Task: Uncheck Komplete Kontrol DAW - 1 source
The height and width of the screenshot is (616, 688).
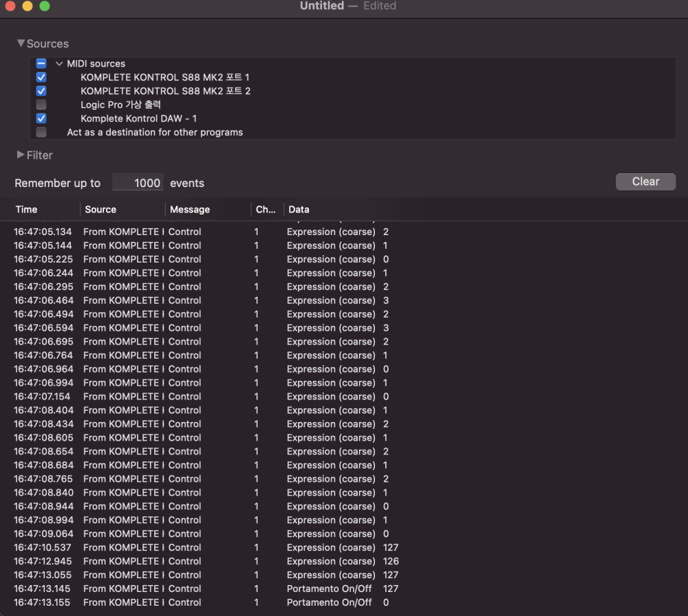Action: click(41, 118)
